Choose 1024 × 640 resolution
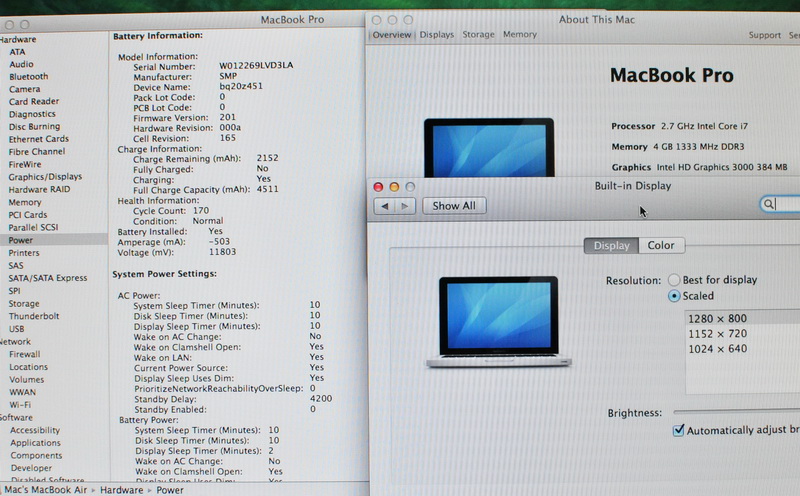The image size is (800, 496). click(x=742, y=349)
